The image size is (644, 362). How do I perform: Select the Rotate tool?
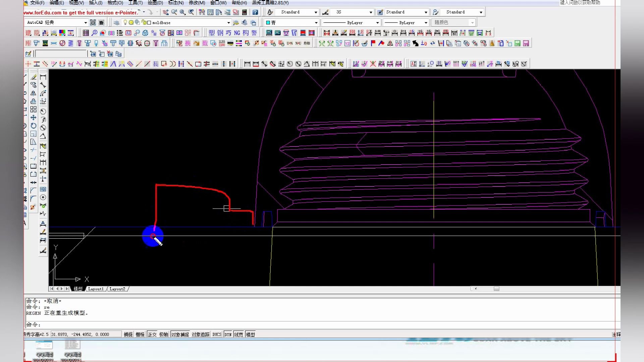[x=33, y=126]
